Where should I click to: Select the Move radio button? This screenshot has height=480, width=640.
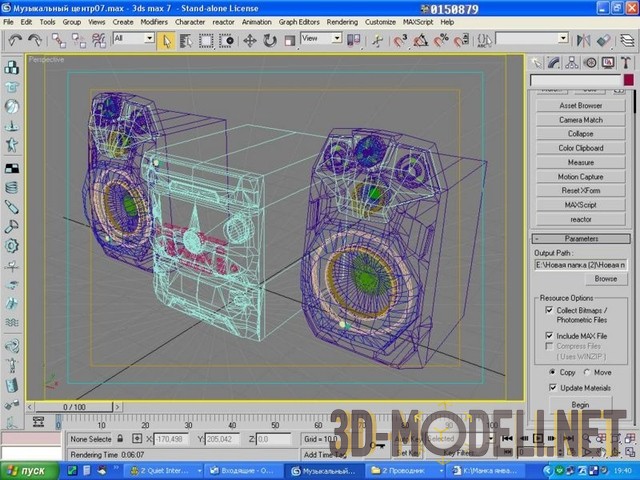pyautogui.click(x=586, y=372)
